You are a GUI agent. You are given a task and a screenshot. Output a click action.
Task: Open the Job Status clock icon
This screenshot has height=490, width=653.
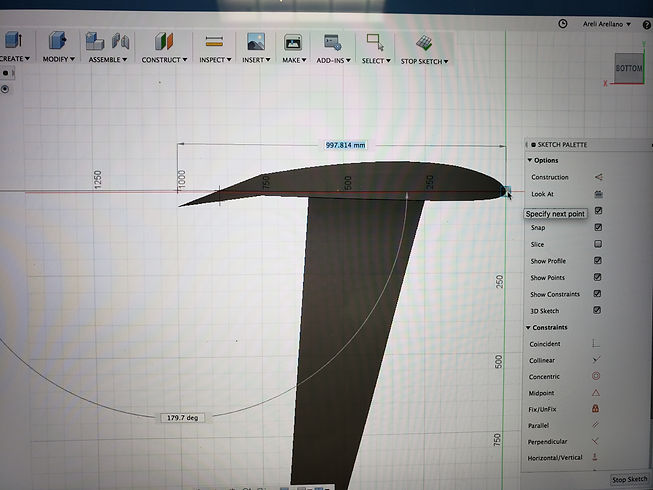click(x=563, y=24)
